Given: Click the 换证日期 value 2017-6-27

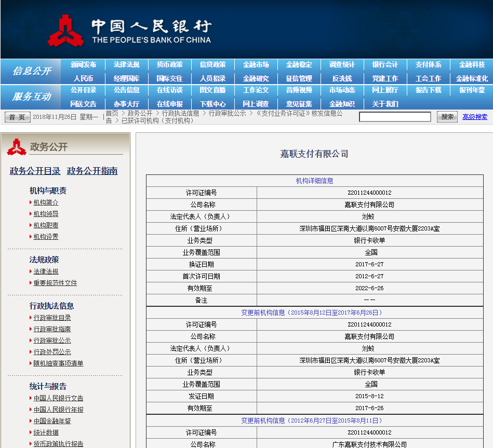Looking at the screenshot, I should pos(369,265).
